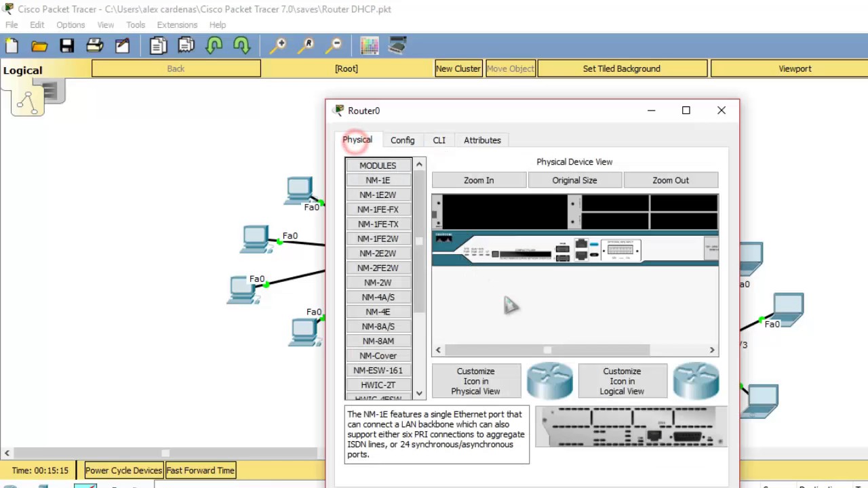Click right arrow of device view scrollbar
The image size is (868, 488).
(712, 350)
